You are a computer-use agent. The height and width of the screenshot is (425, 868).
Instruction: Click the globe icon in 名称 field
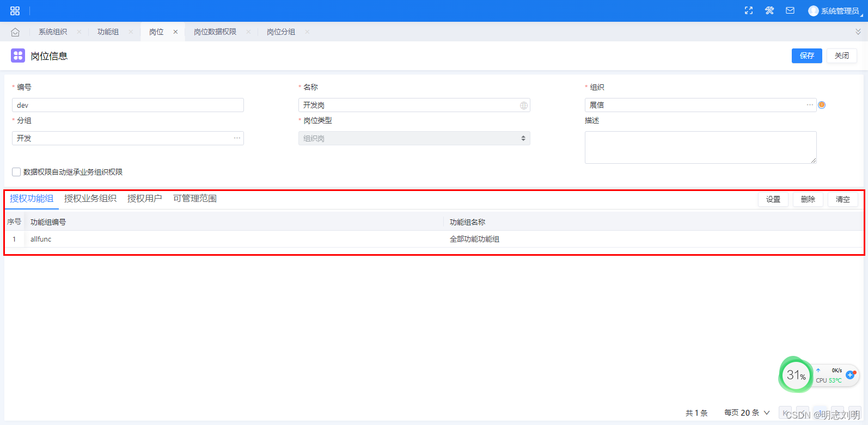523,106
